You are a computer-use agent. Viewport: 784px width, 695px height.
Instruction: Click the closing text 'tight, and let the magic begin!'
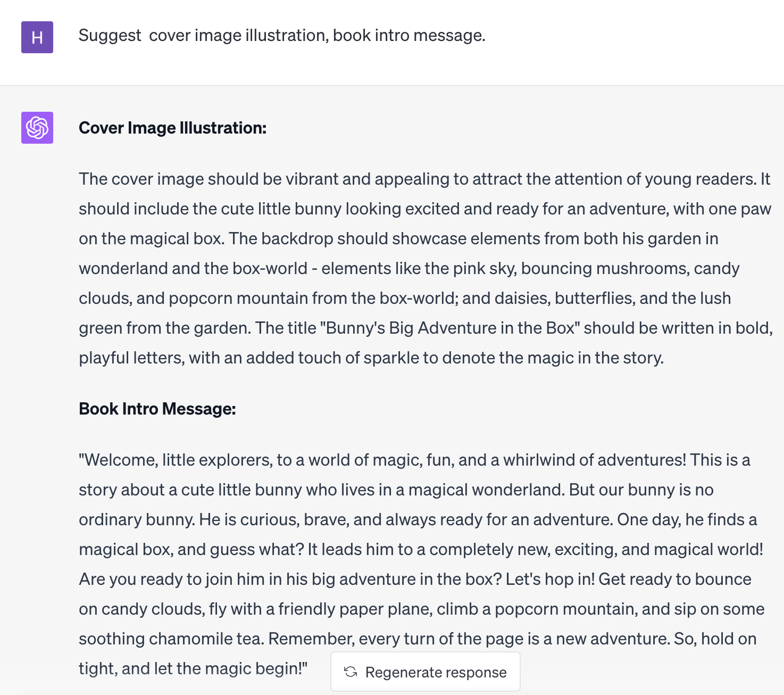tap(193, 669)
